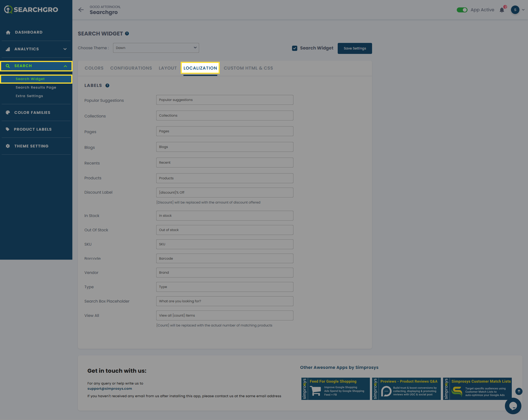Screen dimensions: 528x420
Task: Open the chat support bubble
Action: pyautogui.click(x=513, y=406)
